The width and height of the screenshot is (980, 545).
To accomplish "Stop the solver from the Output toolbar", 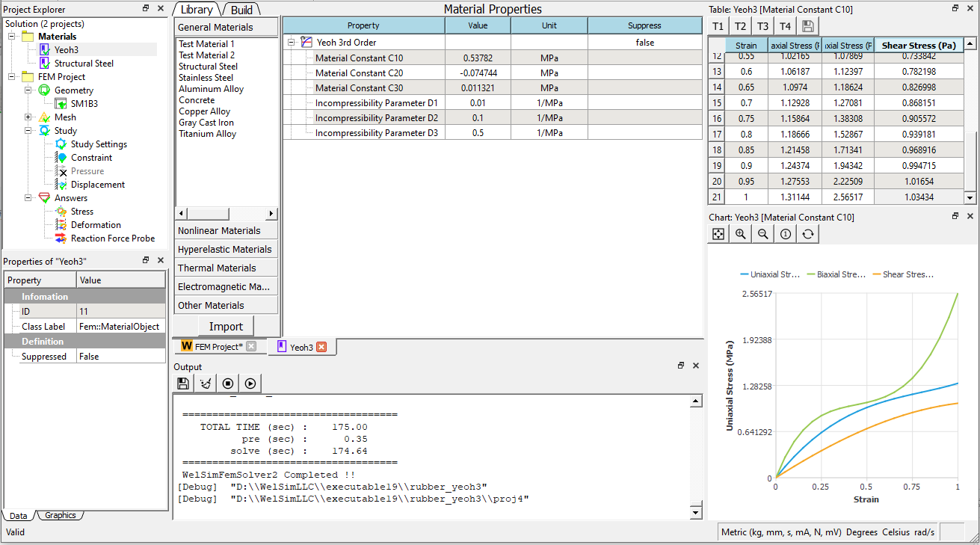I will point(228,384).
